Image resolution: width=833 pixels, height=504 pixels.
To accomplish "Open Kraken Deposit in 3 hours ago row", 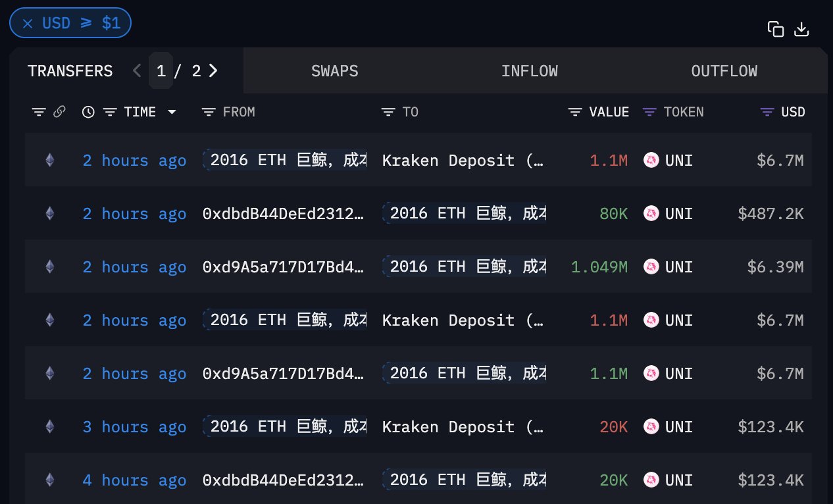I will tap(463, 427).
